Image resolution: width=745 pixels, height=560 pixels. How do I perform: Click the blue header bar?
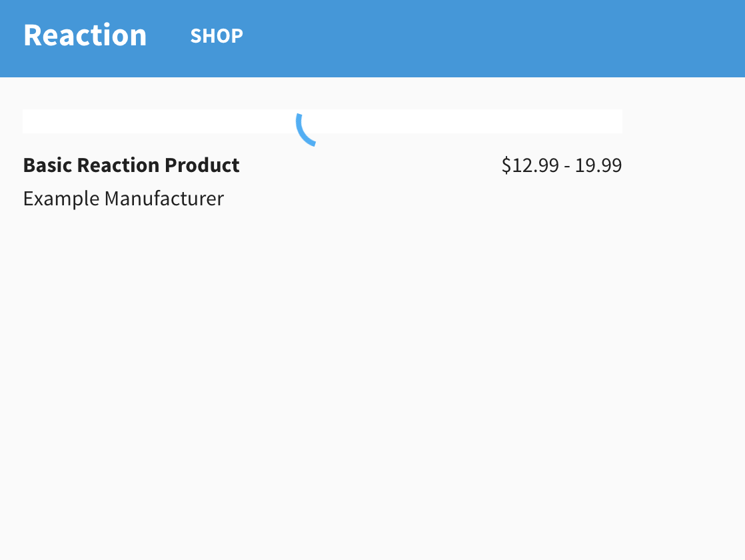pyautogui.click(x=466, y=38)
